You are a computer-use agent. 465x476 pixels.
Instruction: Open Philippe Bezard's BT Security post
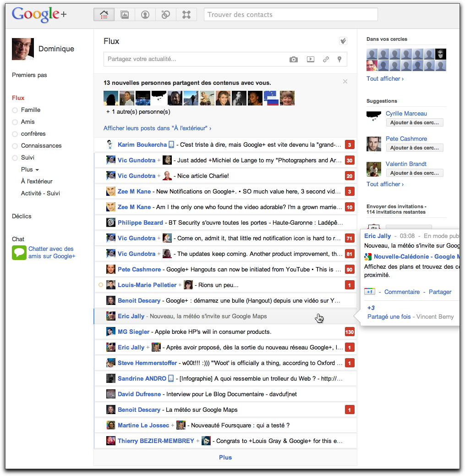[225, 223]
